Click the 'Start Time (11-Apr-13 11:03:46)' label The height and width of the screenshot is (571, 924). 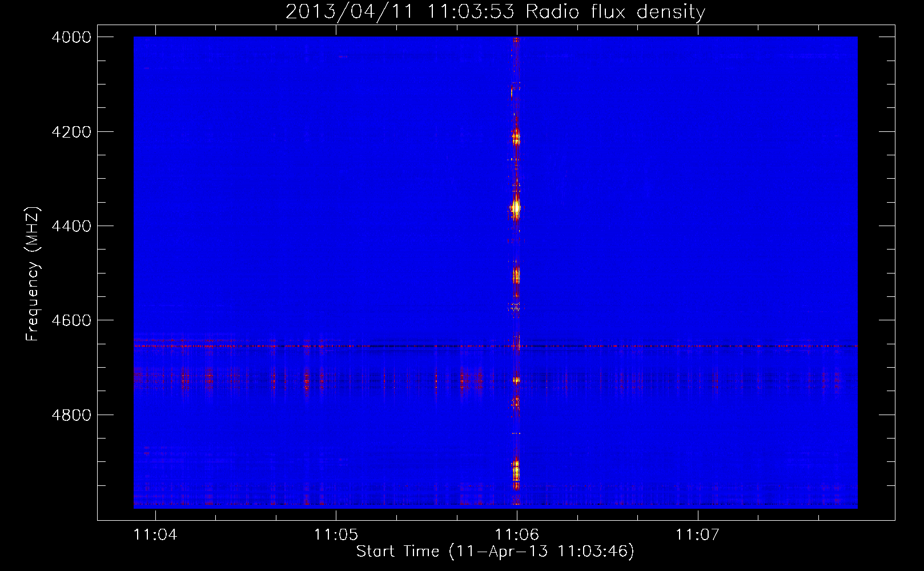coord(495,552)
